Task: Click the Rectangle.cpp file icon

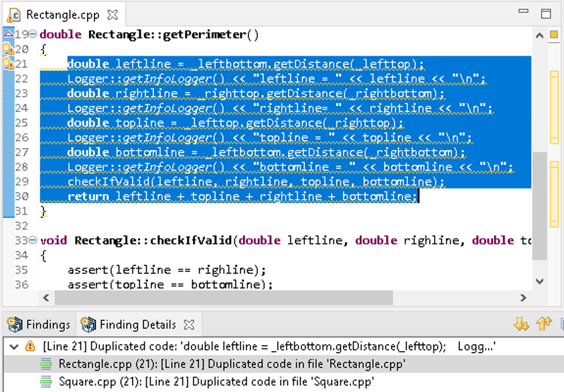Action: [15, 15]
